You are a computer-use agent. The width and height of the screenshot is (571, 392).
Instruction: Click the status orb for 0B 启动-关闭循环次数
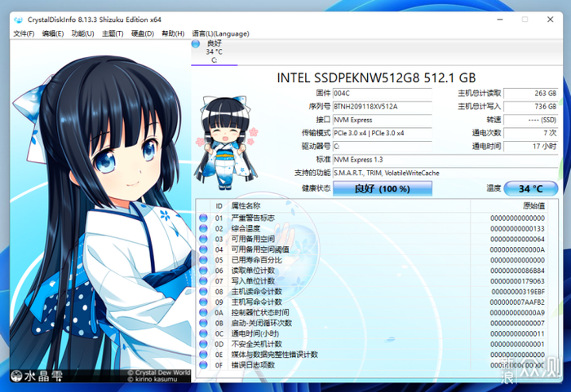[203, 323]
